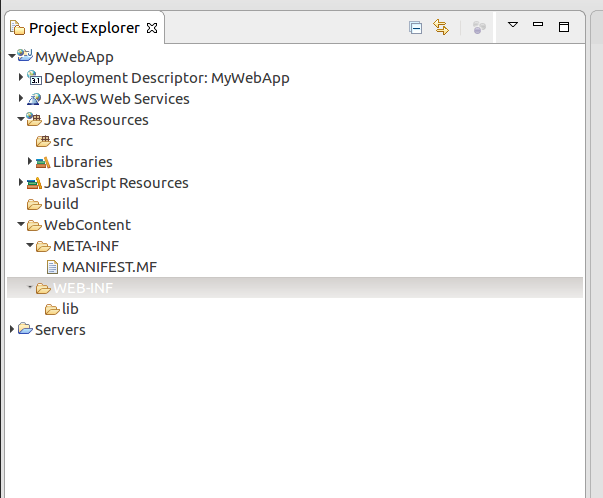603x498 pixels.
Task: Click the JAX-WS Web Services icon
Action: click(34, 99)
